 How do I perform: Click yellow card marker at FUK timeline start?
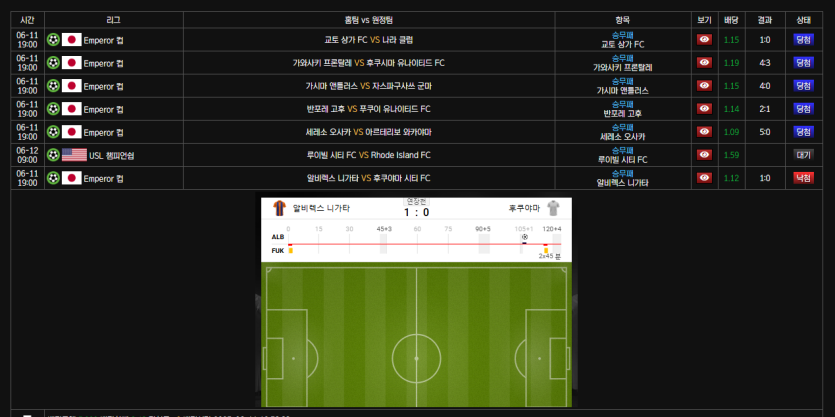[291, 250]
